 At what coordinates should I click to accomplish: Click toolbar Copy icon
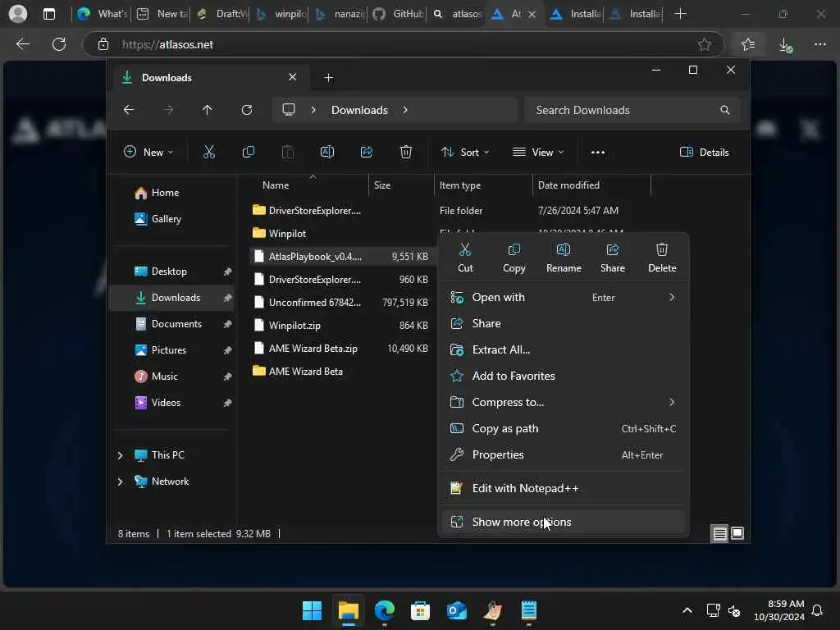[x=248, y=152]
